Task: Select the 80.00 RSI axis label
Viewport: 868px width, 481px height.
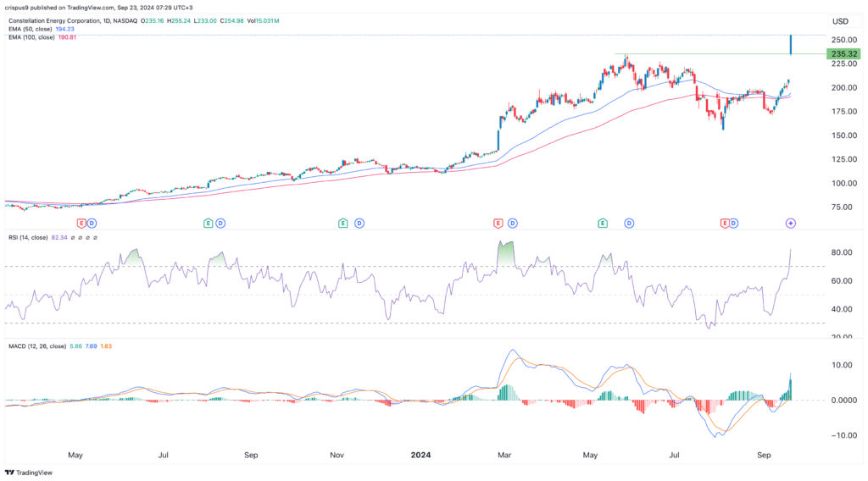Action: (x=842, y=252)
